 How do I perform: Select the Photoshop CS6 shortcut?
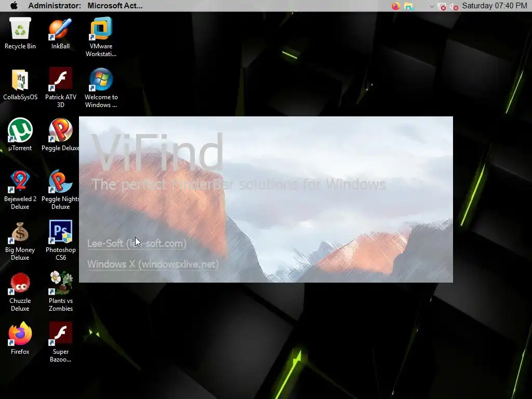pos(60,240)
